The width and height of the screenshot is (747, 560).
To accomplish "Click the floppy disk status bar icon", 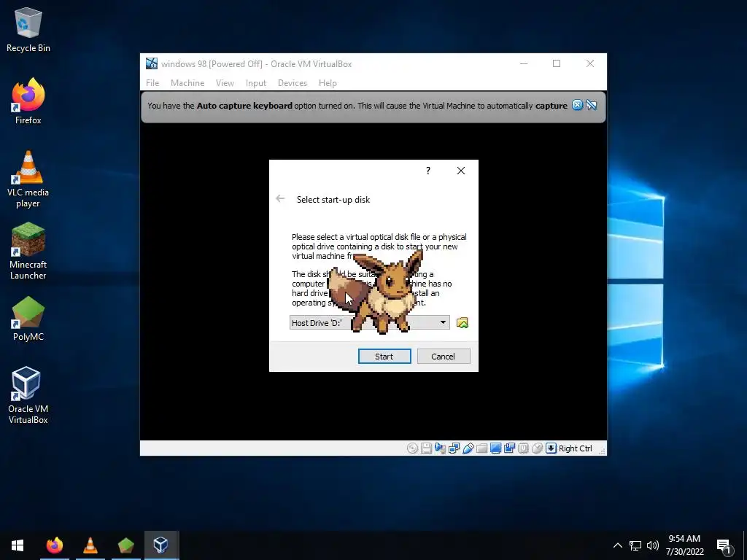I will pyautogui.click(x=426, y=448).
